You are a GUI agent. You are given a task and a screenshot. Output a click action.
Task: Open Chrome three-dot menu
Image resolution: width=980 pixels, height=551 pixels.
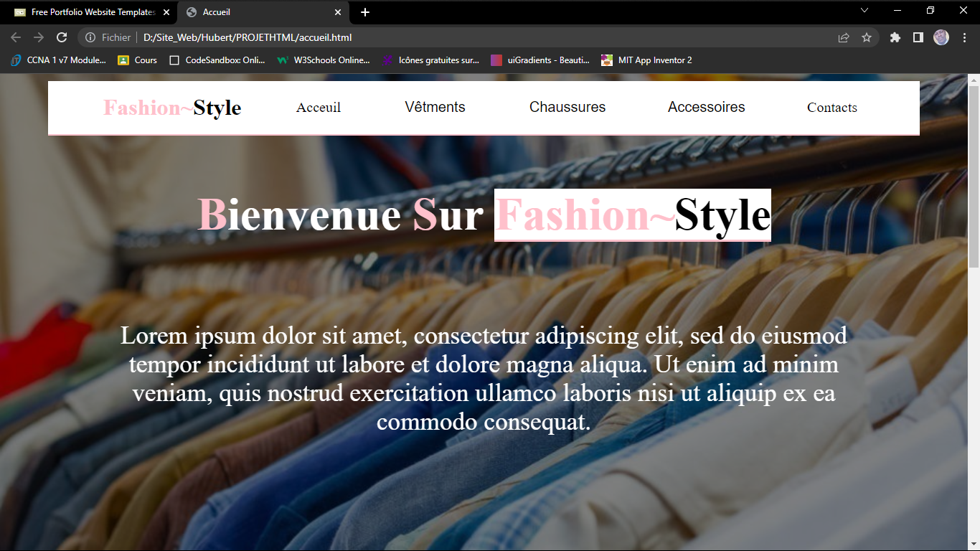point(965,37)
